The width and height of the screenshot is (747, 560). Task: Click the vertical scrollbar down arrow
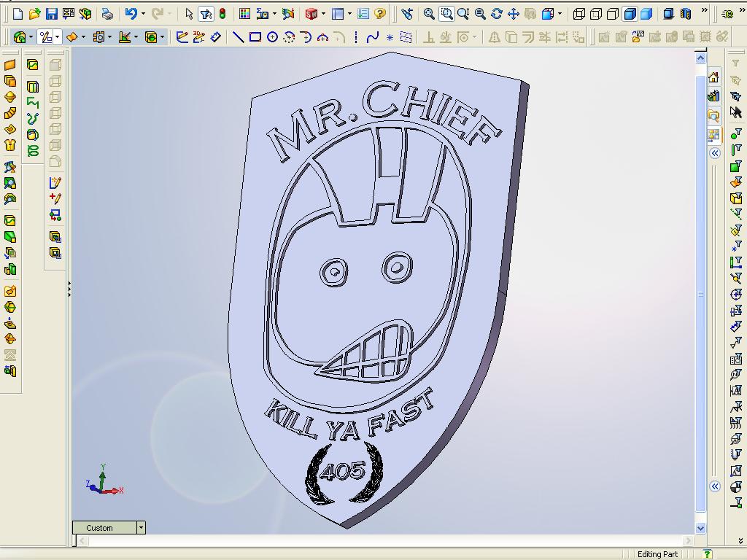pos(701,528)
